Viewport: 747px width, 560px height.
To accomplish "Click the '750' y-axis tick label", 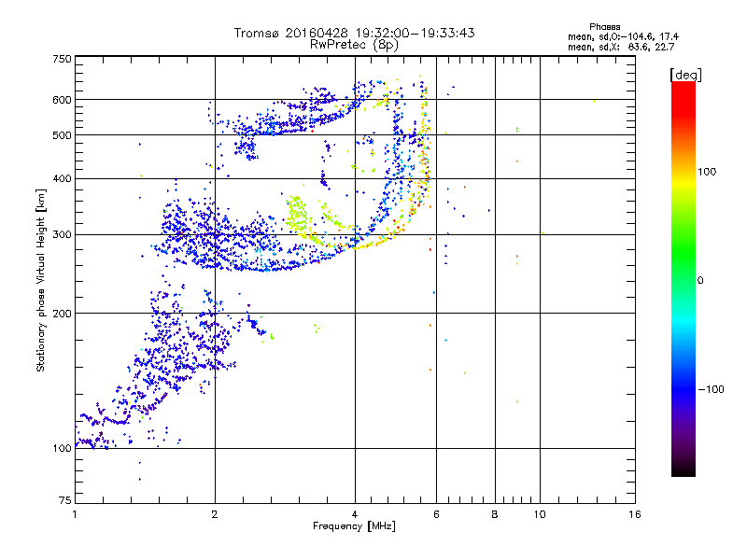I will [62, 59].
